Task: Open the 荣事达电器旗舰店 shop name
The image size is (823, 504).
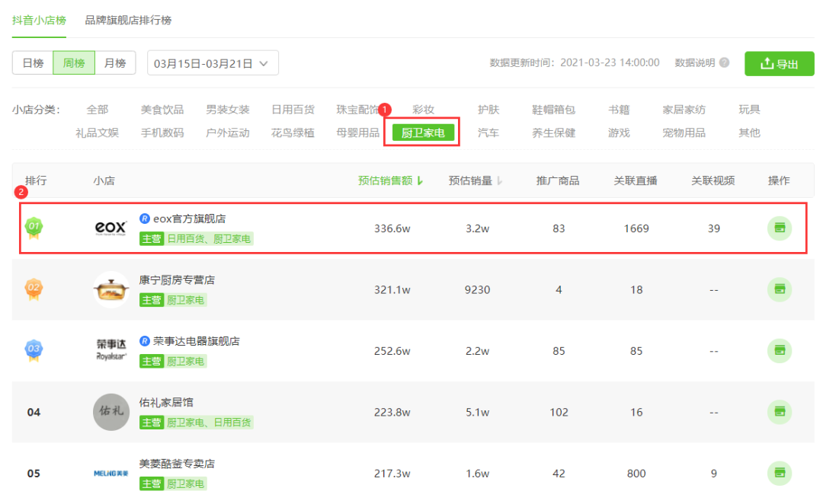Action: pos(197,341)
